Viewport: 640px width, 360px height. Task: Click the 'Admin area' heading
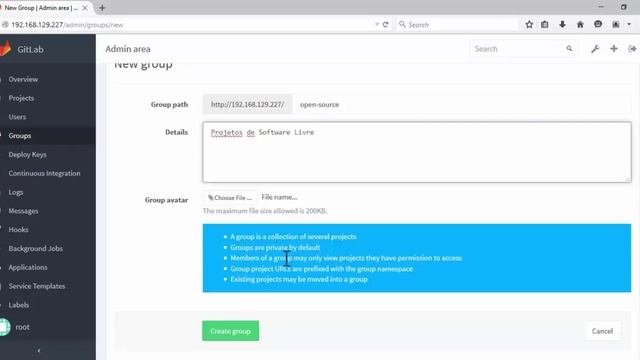(x=128, y=49)
